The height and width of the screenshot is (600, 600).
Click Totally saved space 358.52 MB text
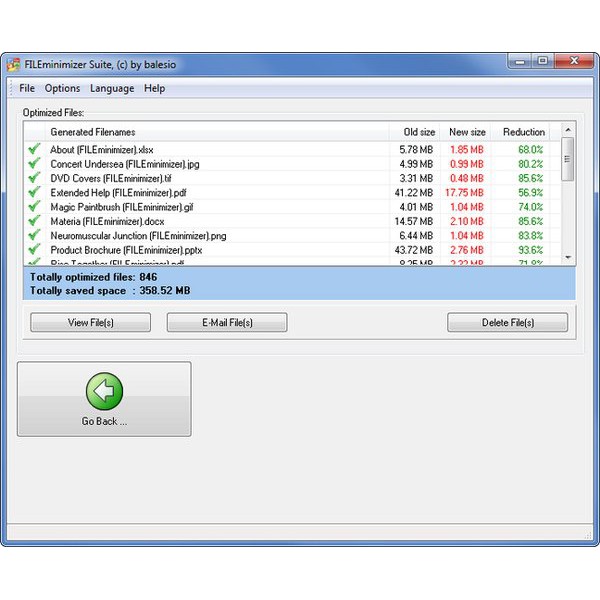pyautogui.click(x=110, y=291)
